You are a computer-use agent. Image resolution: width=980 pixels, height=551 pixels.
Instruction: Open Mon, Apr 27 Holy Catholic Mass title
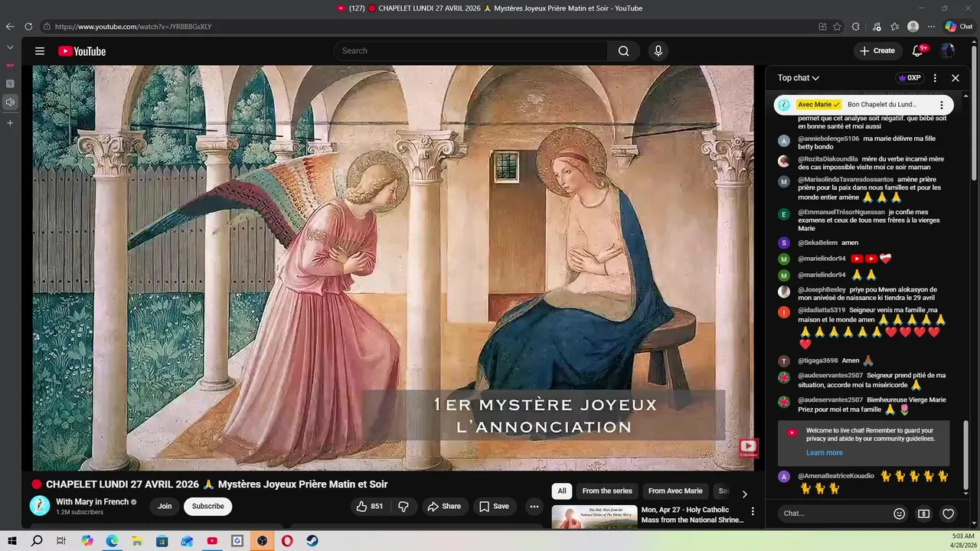(692, 515)
